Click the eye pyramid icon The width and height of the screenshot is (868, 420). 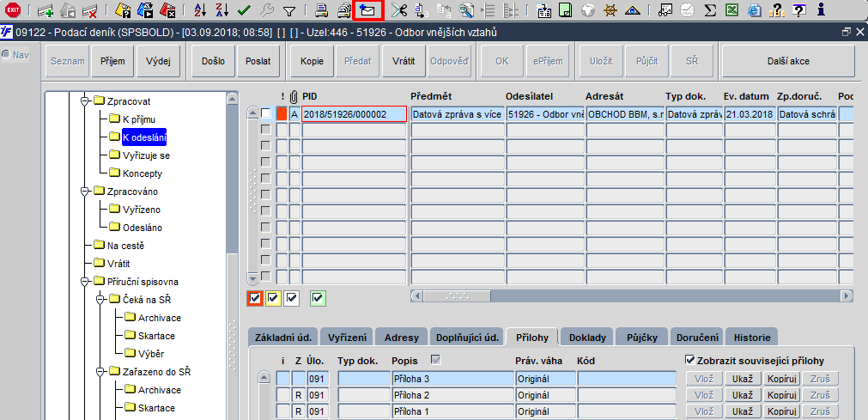click(x=632, y=9)
